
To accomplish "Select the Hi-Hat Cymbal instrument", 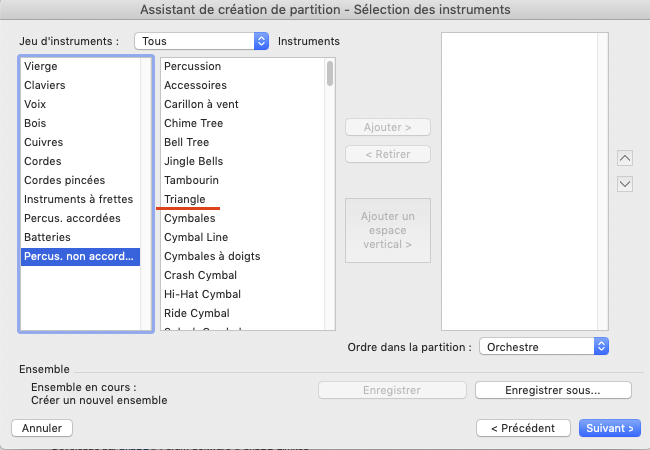I will click(201, 294).
